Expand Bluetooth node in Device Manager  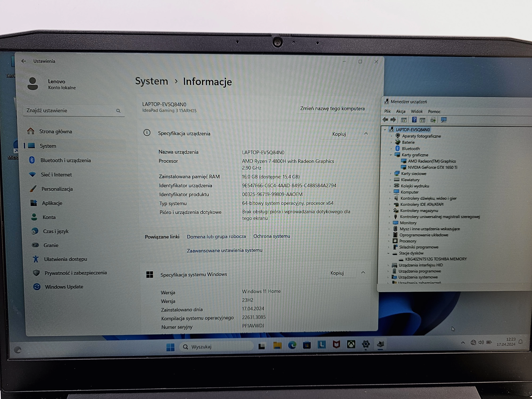pyautogui.click(x=391, y=149)
